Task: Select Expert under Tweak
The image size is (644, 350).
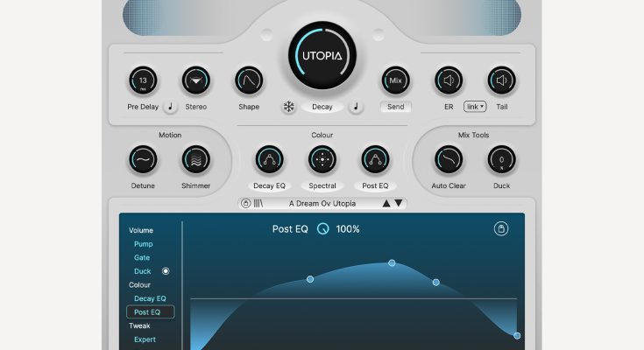Action: (x=145, y=339)
